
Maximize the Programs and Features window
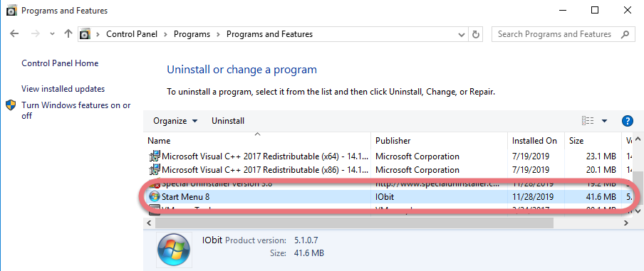595,10
